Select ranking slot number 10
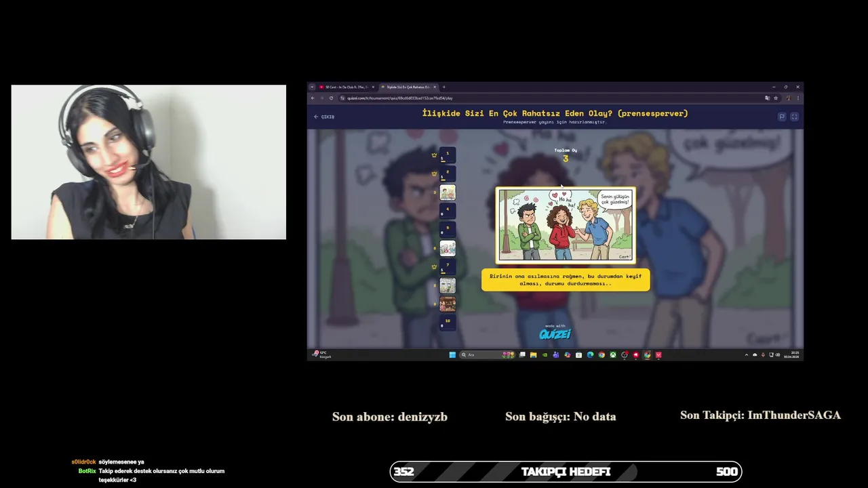 pyautogui.click(x=448, y=323)
